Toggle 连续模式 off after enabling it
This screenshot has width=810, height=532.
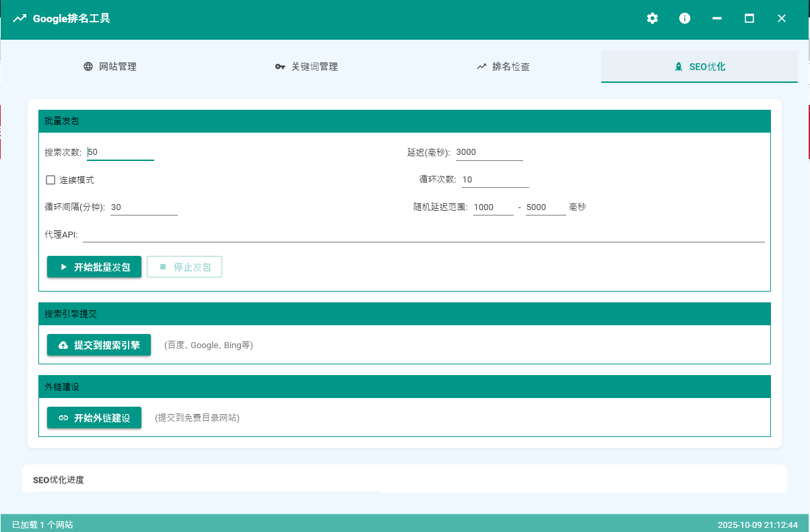(50, 179)
